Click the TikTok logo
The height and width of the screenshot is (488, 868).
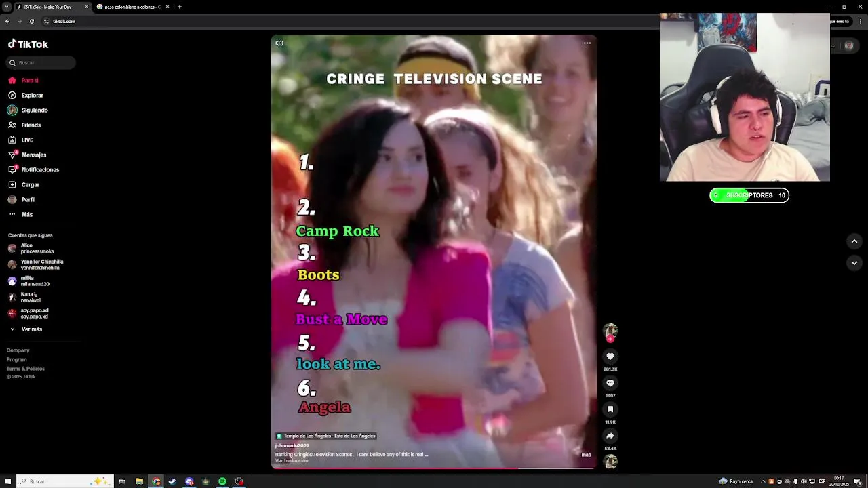pyautogui.click(x=28, y=44)
